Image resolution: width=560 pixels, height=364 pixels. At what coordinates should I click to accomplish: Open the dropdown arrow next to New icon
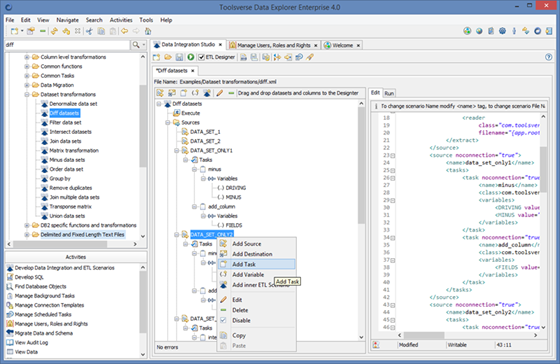[x=22, y=31]
